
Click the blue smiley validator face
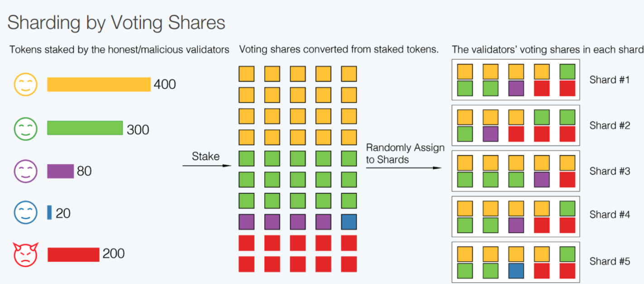[x=26, y=213]
